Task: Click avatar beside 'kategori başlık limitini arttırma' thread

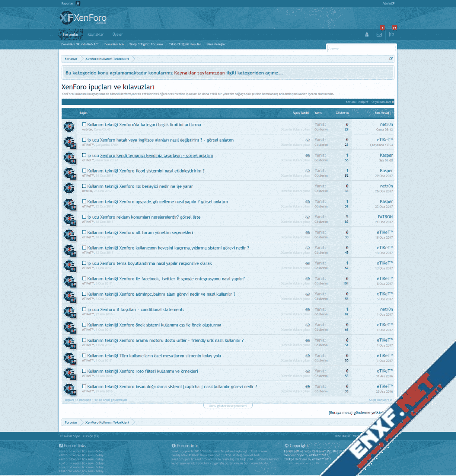Action: [69, 127]
